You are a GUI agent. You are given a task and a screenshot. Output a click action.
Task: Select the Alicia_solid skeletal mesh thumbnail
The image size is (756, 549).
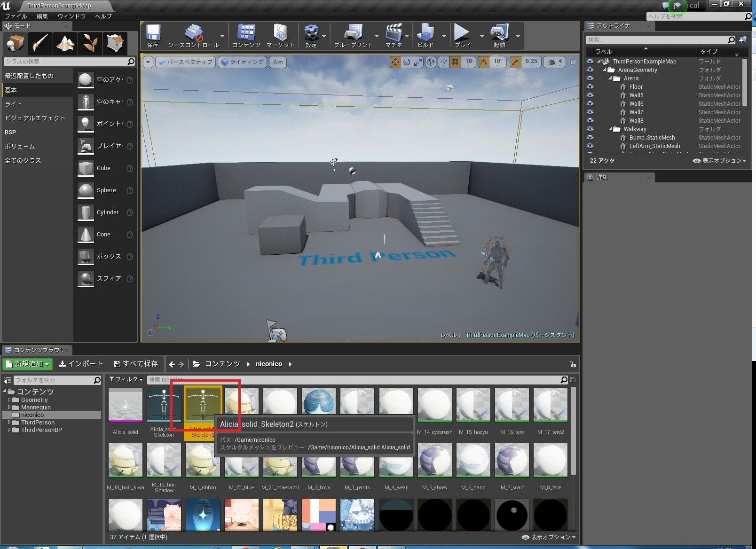[x=126, y=405]
